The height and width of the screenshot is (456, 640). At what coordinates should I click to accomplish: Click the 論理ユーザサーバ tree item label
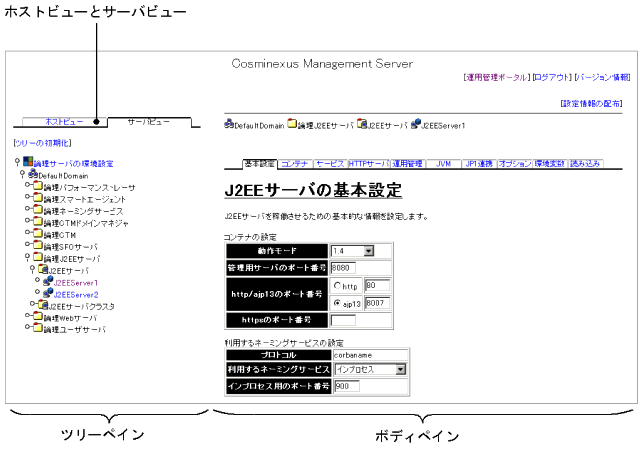click(74, 329)
